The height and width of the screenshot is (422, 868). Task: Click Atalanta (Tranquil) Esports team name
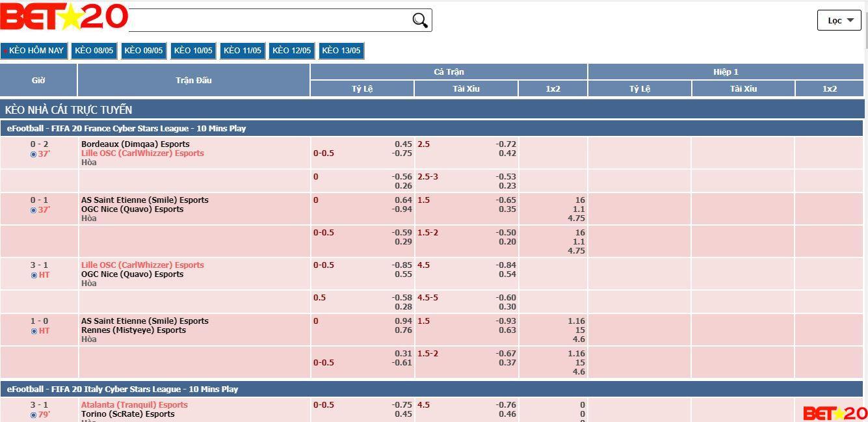pyautogui.click(x=134, y=405)
